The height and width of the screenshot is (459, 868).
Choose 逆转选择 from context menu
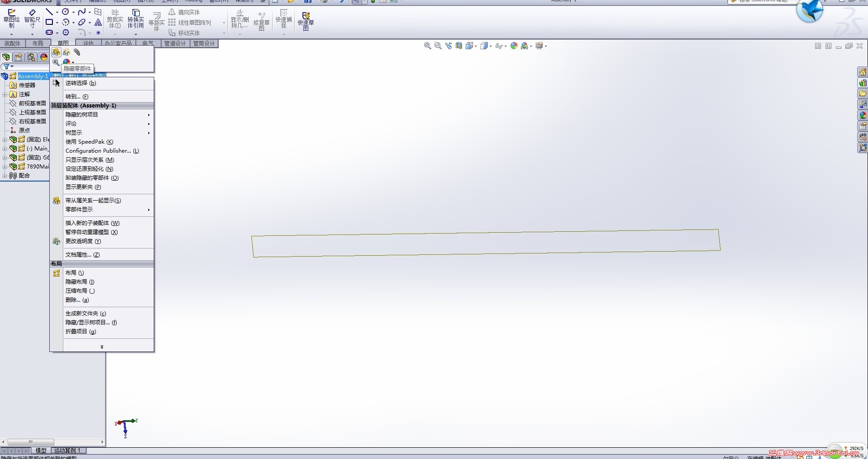pos(102,83)
